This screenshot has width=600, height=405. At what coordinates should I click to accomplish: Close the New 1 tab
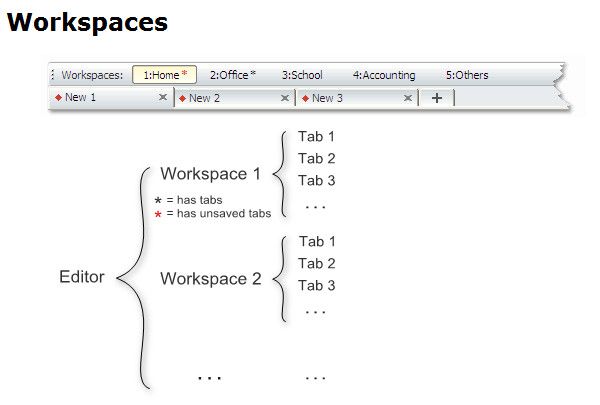pyautogui.click(x=163, y=98)
